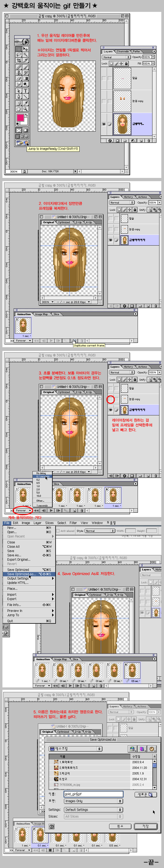Toggle the Anti-aliased checkbox

[x=58, y=531]
